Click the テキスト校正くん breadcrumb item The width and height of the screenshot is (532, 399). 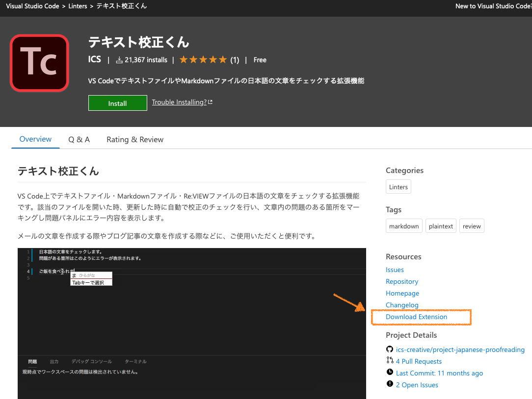tap(121, 6)
